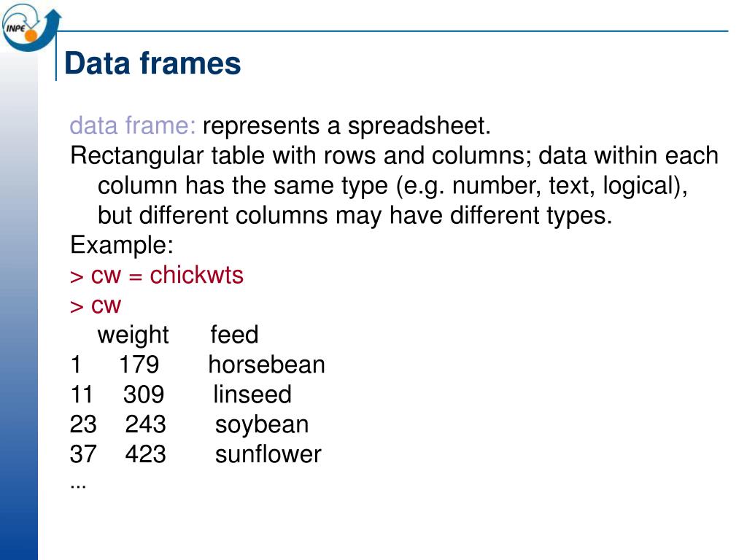
Task: Click the 'sunflower' feed entry
Action: point(268,454)
